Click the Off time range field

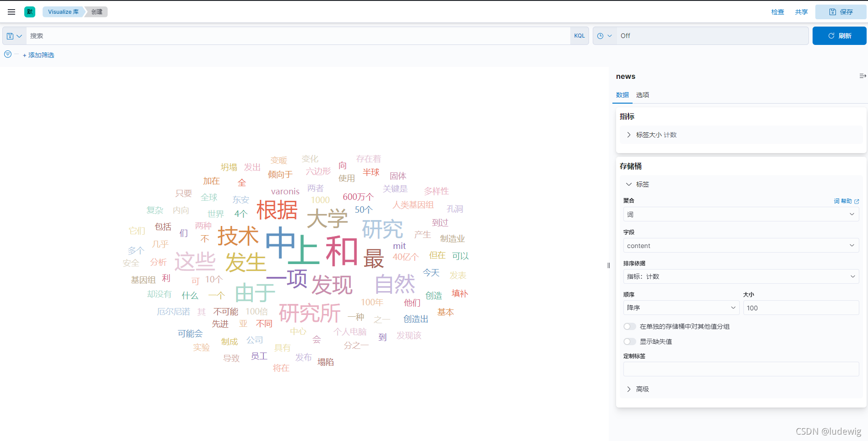pyautogui.click(x=712, y=36)
